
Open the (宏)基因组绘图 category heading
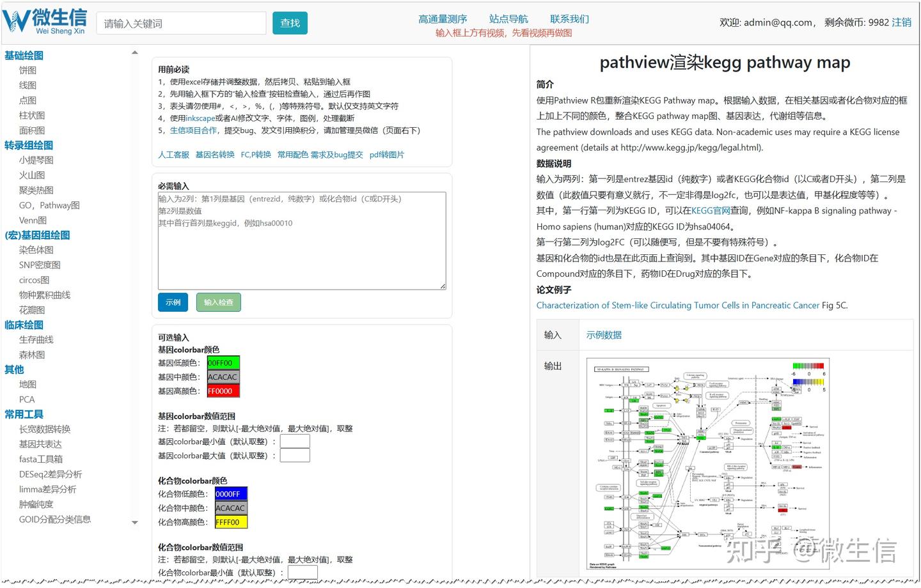[37, 235]
